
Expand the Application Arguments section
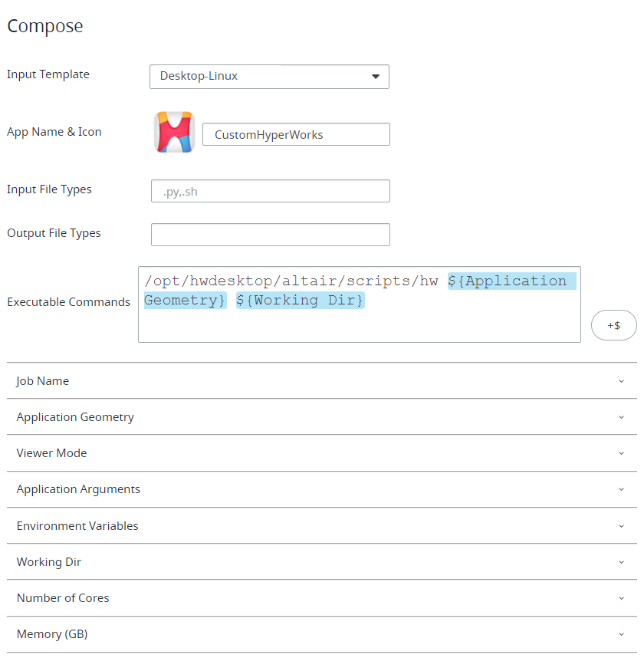322,489
